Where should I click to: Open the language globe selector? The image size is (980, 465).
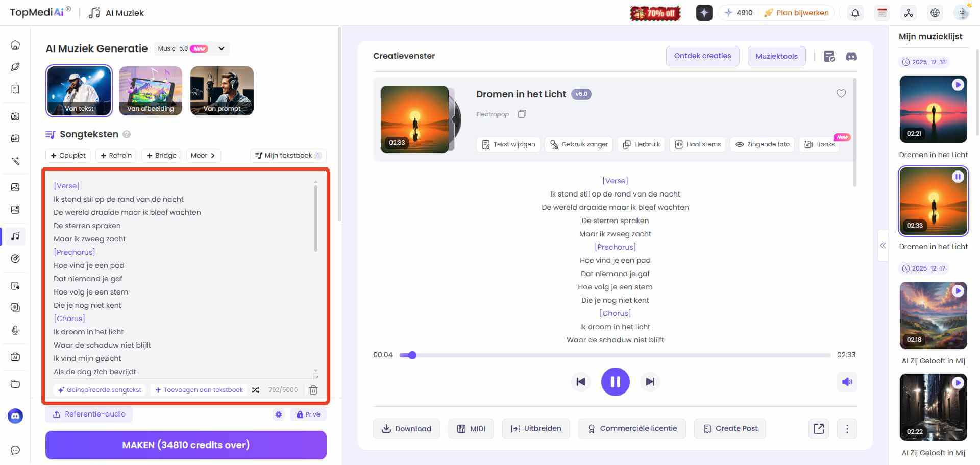pos(935,13)
